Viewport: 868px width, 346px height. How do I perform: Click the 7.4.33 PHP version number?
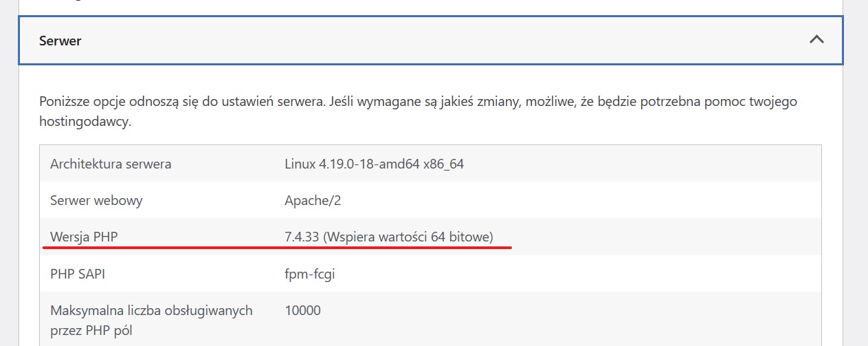click(302, 237)
